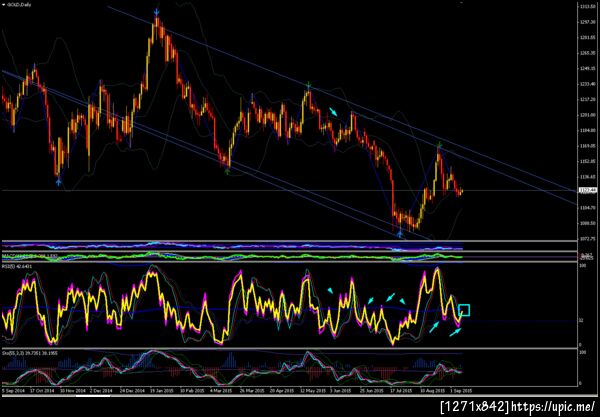Click the 1313.50 price axis label

[x=588, y=7]
